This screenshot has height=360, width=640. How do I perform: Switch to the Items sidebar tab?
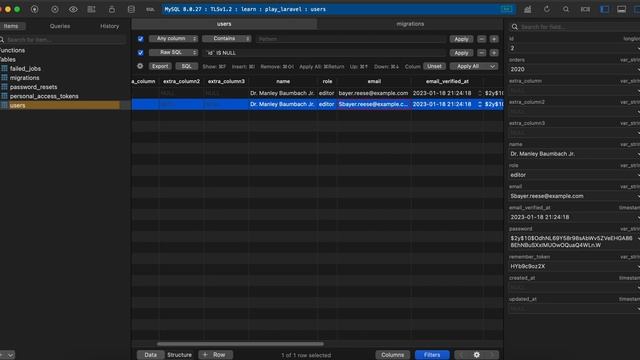11,26
